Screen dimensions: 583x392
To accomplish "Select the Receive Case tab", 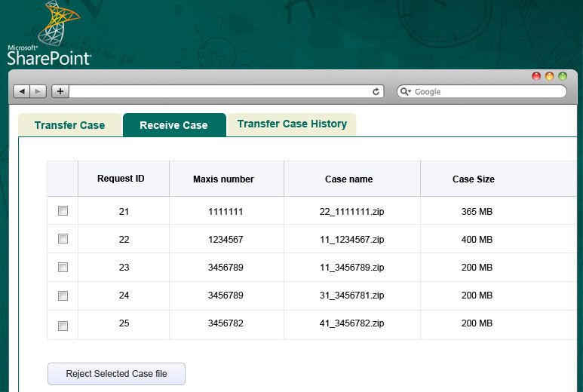I will [x=173, y=125].
